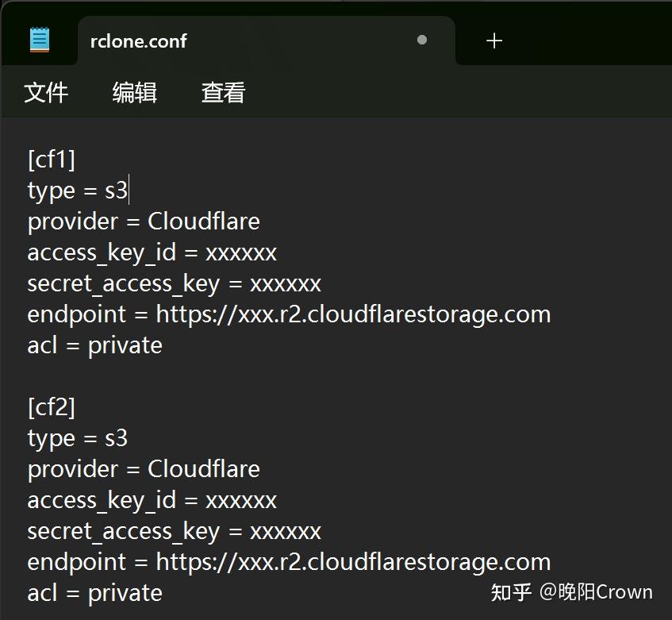
Task: Open the 编辑 menu
Action: pyautogui.click(x=133, y=93)
